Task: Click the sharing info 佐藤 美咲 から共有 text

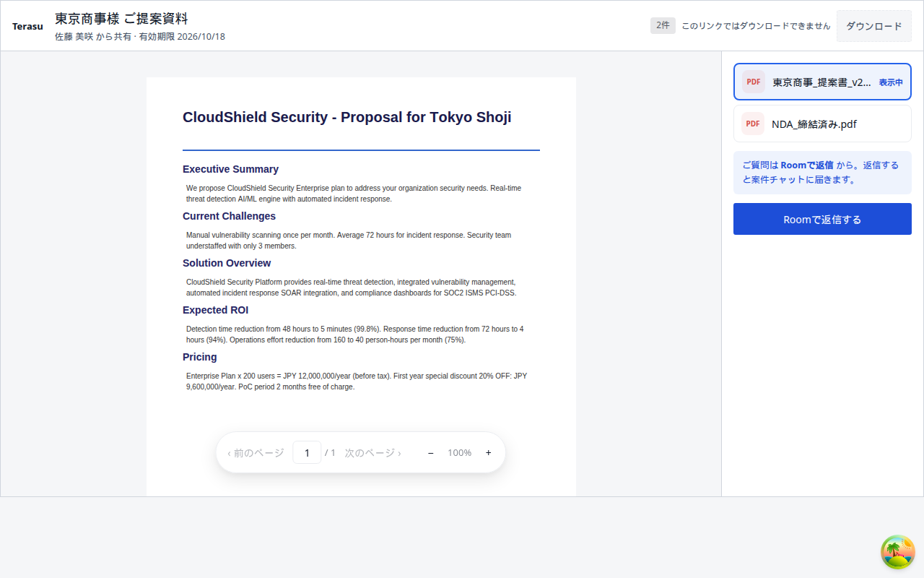Action: 92,36
